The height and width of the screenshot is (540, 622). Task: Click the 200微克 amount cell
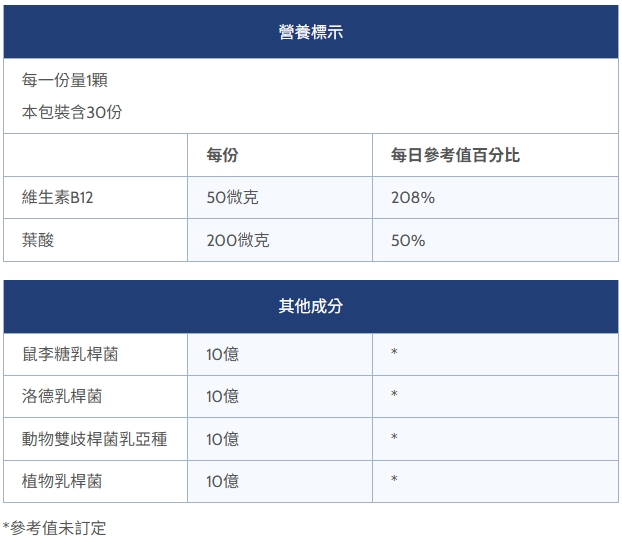[237, 240]
